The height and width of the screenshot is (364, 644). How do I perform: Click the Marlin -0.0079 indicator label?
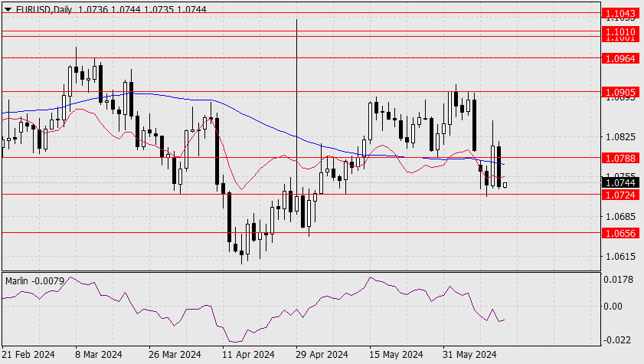click(x=35, y=281)
